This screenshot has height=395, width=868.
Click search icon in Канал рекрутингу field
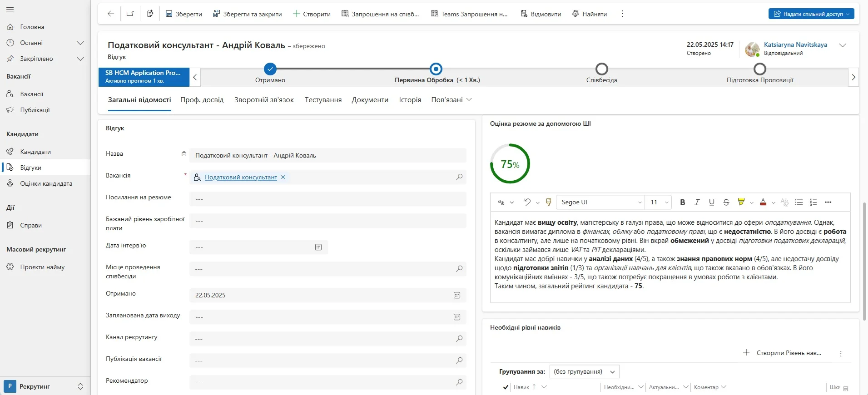tap(459, 339)
